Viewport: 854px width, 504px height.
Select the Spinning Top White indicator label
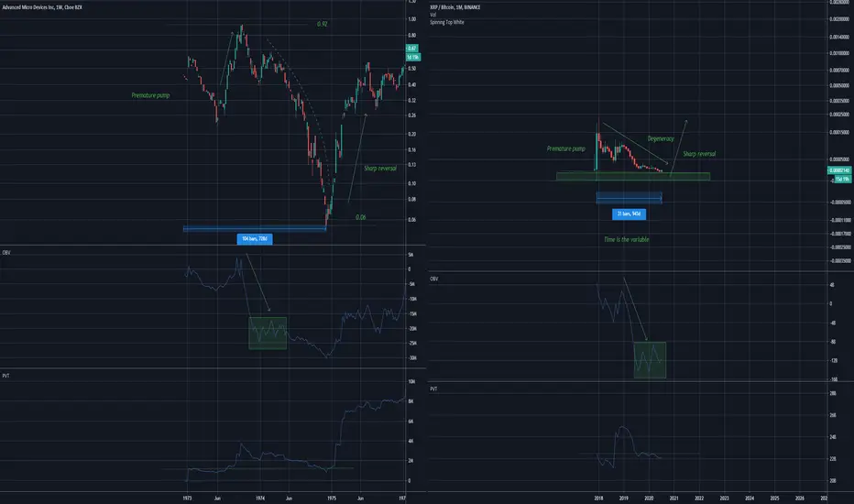pyautogui.click(x=446, y=22)
